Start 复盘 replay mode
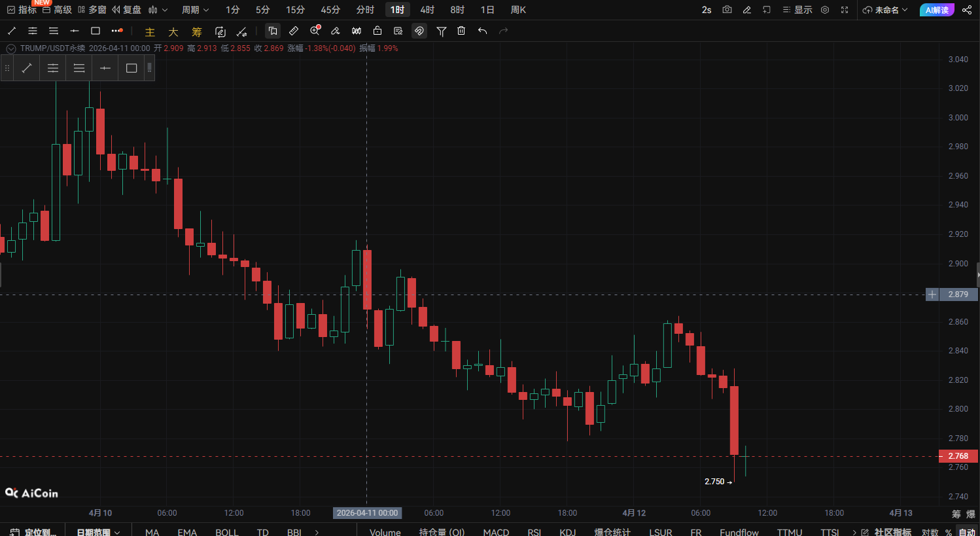This screenshot has width=980, height=536. (126, 10)
